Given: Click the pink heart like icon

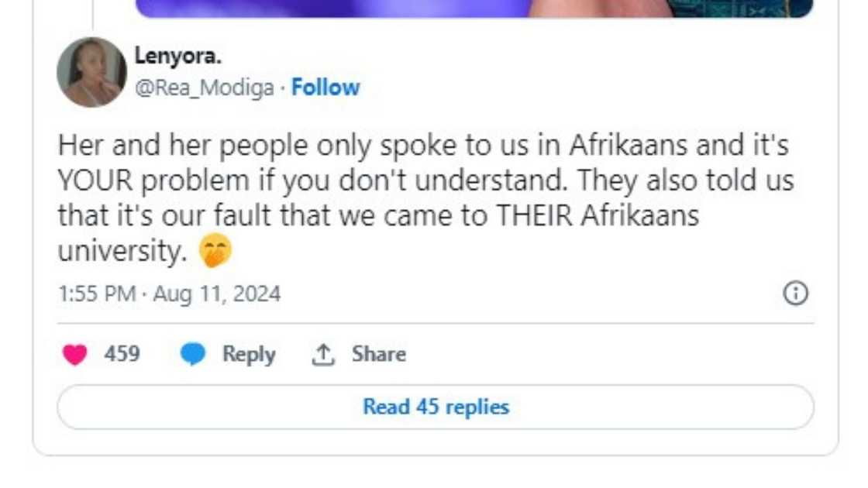Looking at the screenshot, I should 74,355.
